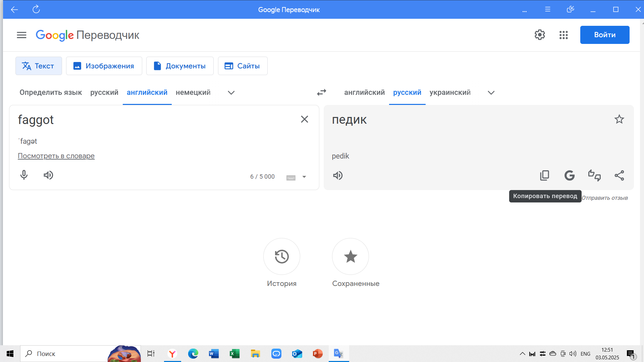
Task: Select the Текст translation mode tab
Action: coord(39,66)
